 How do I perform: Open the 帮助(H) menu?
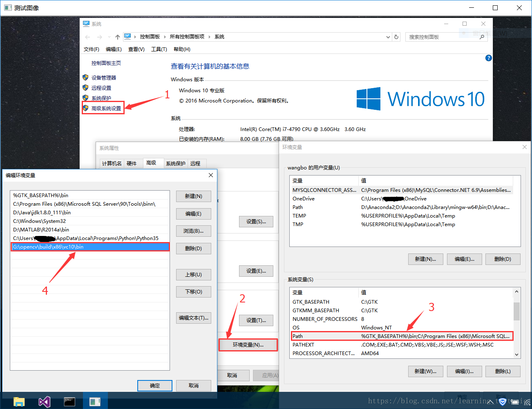click(182, 49)
